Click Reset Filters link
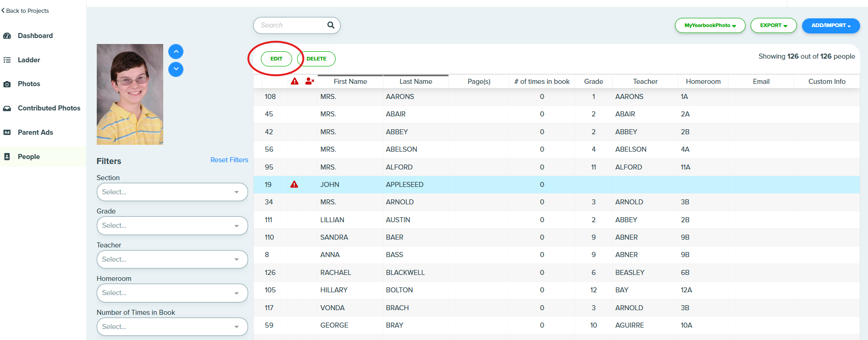Image resolution: width=868 pixels, height=340 pixels. click(229, 160)
